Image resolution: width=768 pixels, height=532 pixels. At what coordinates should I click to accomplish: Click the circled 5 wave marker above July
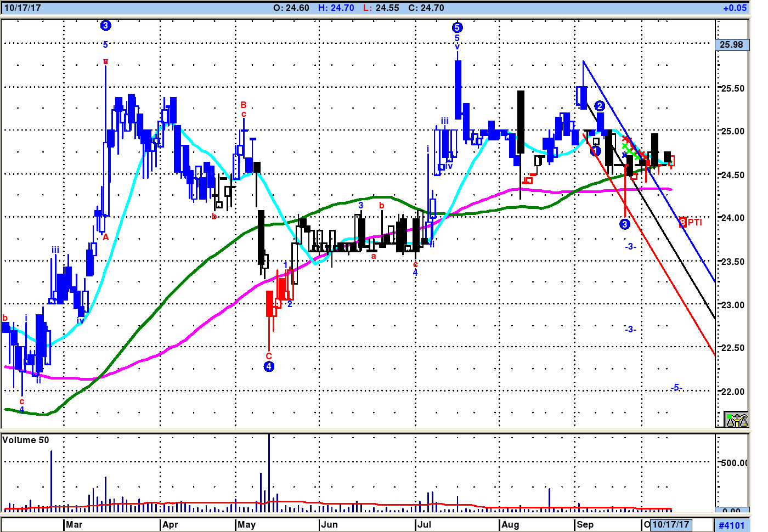point(457,27)
